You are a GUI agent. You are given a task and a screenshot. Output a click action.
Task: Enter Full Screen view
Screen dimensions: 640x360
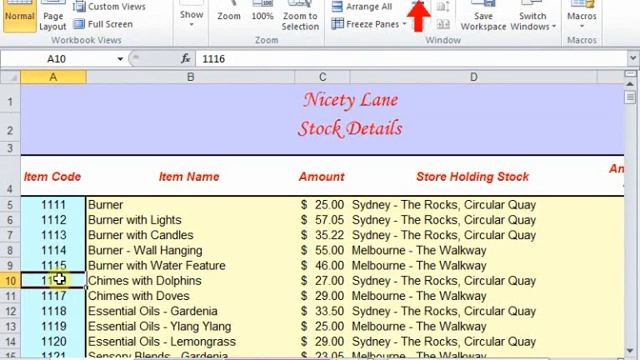tap(103, 24)
